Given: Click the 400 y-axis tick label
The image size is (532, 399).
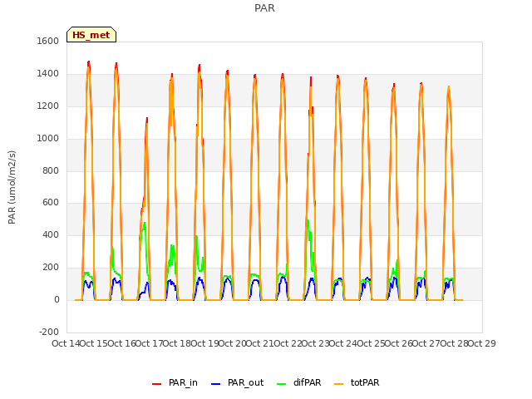Looking at the screenshot, I should (51, 234).
